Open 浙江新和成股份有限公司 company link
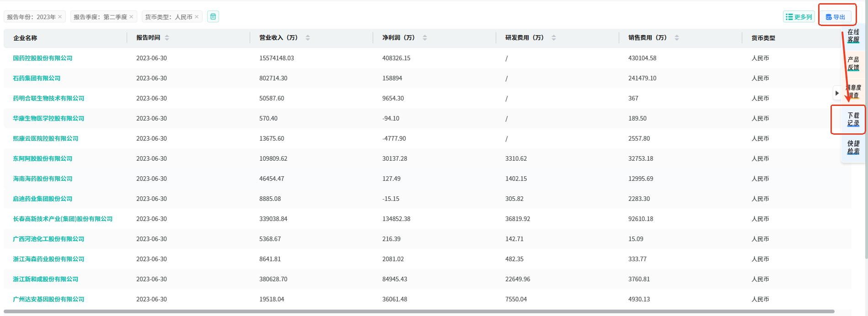The image size is (868, 316). point(46,279)
